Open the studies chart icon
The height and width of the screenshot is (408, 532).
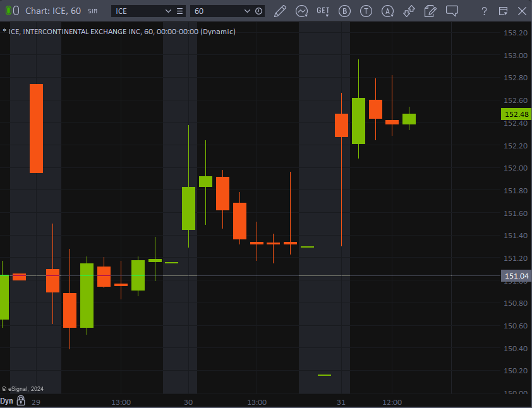click(301, 11)
